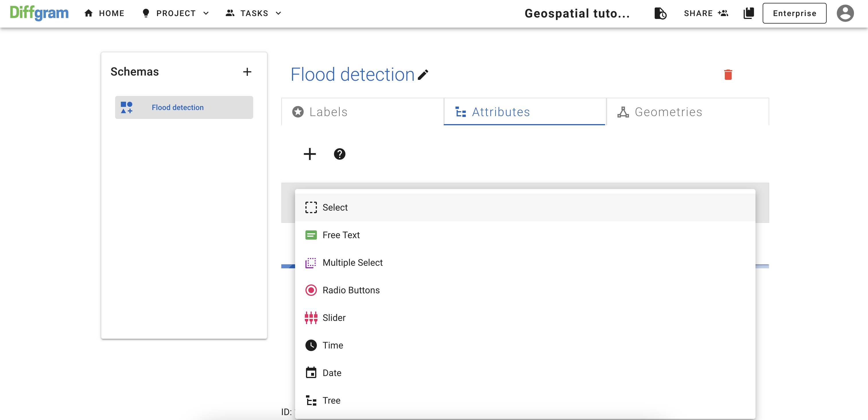Screen dimensions: 868x420
Task: Choose Select from the attribute type list
Action: tap(525, 207)
